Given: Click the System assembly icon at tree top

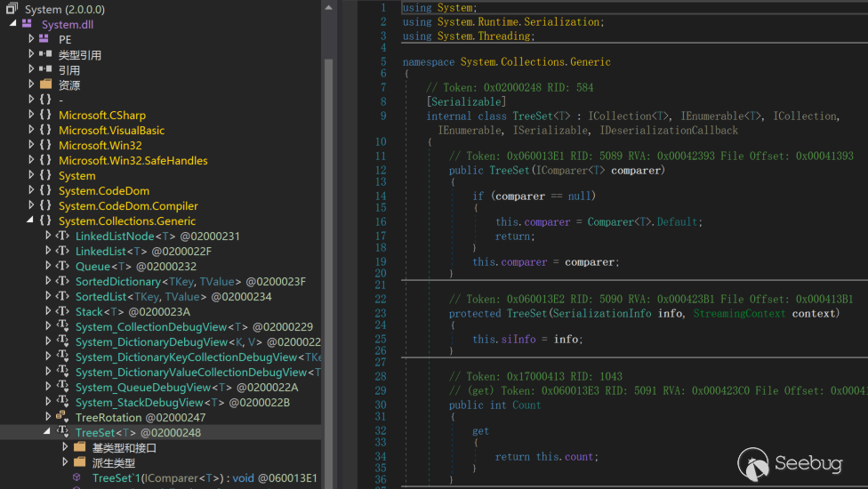Looking at the screenshot, I should coord(12,9).
